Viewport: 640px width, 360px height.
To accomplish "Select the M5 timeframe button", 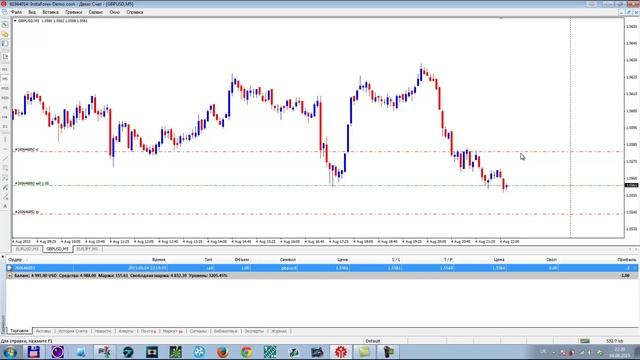I will [5, 79].
